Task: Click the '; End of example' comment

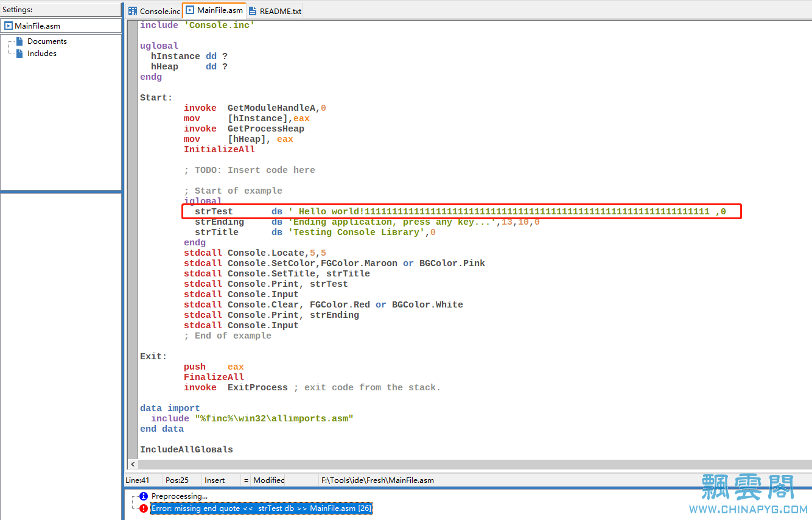Action: point(228,336)
